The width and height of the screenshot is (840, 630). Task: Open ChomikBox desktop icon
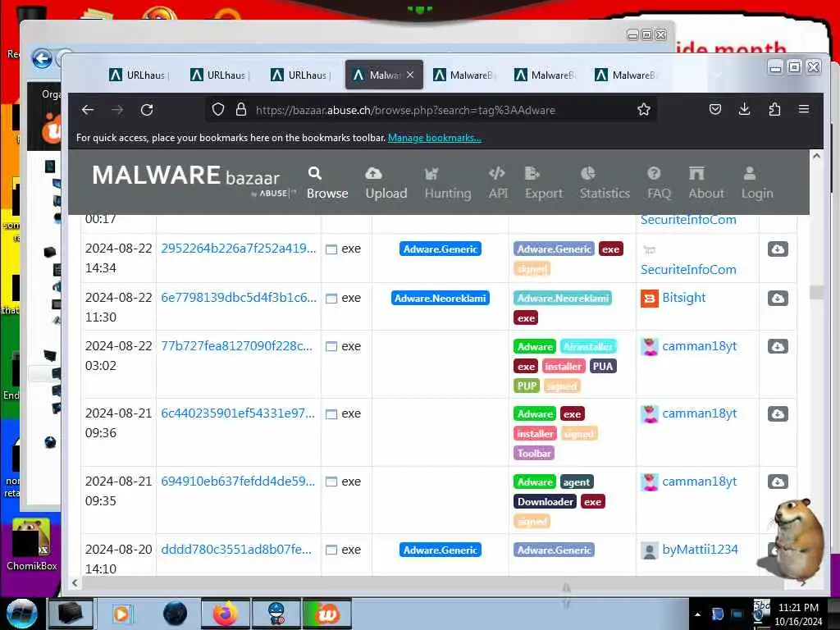pos(32,545)
